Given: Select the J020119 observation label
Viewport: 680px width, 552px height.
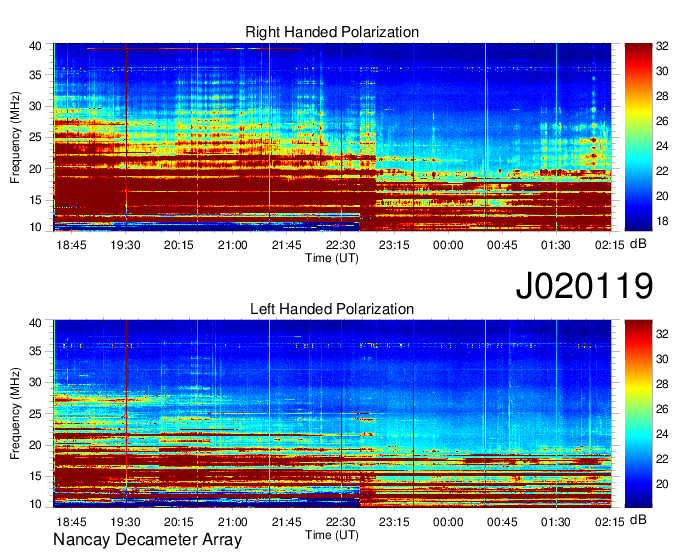Looking at the screenshot, I should (584, 286).
